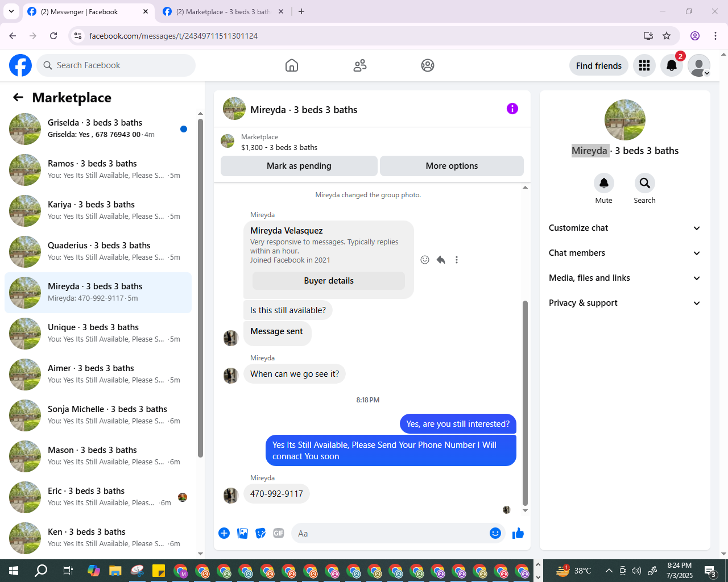Open File Explorer from taskbar
728x582 pixels.
[x=115, y=571]
